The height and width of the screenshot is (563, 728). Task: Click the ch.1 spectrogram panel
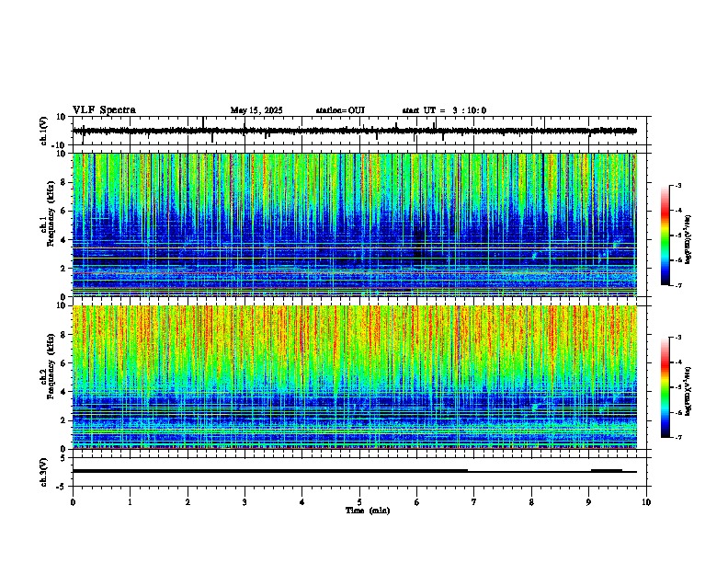[355, 224]
